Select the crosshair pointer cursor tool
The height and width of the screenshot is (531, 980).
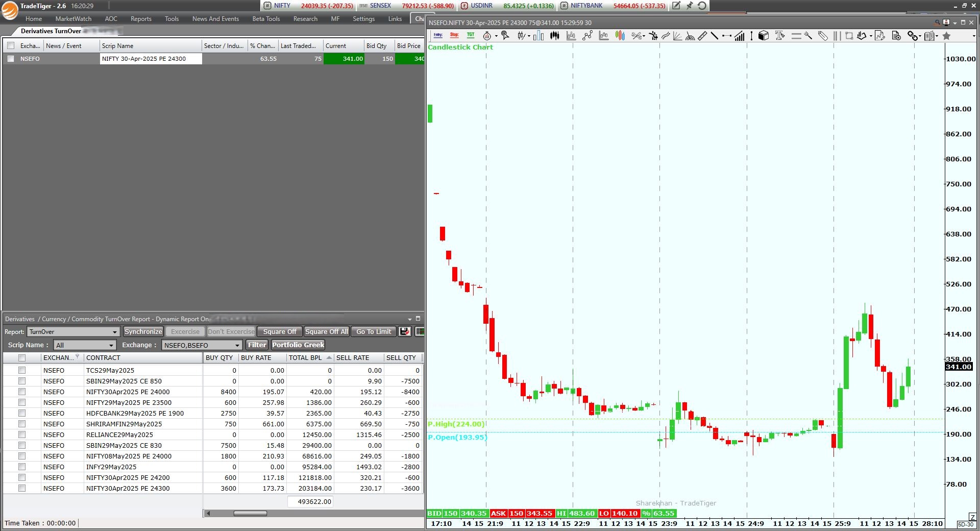[x=505, y=35]
